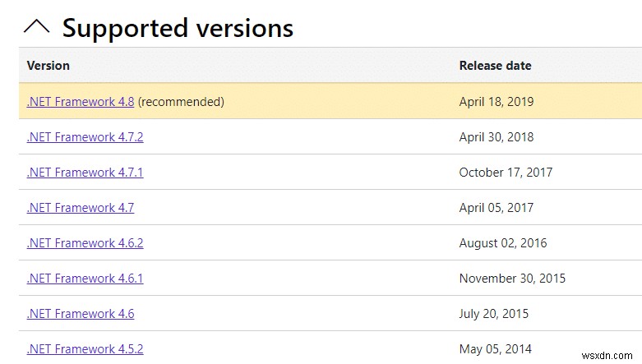Click the (recommended) label beside 4.8
Screen dimensions: 642x364
pyautogui.click(x=181, y=102)
